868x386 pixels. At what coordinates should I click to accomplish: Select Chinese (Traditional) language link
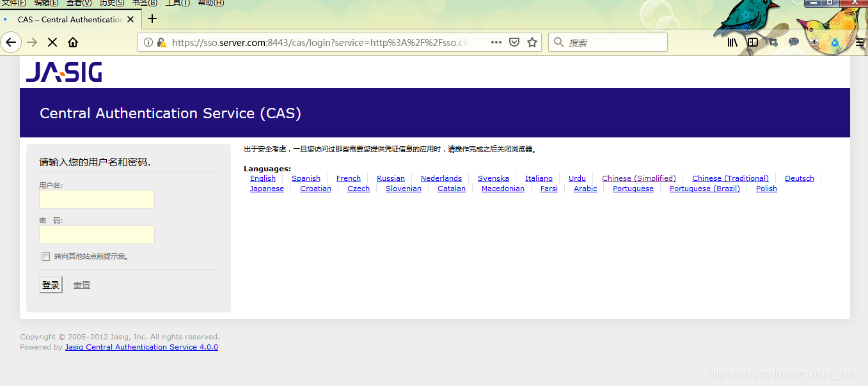[730, 178]
